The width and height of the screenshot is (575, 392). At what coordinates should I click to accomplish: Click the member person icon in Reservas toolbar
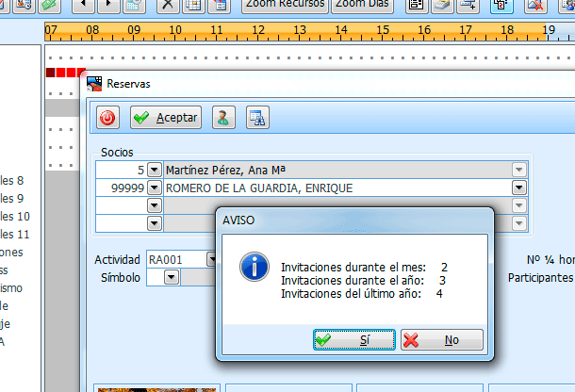point(223,118)
